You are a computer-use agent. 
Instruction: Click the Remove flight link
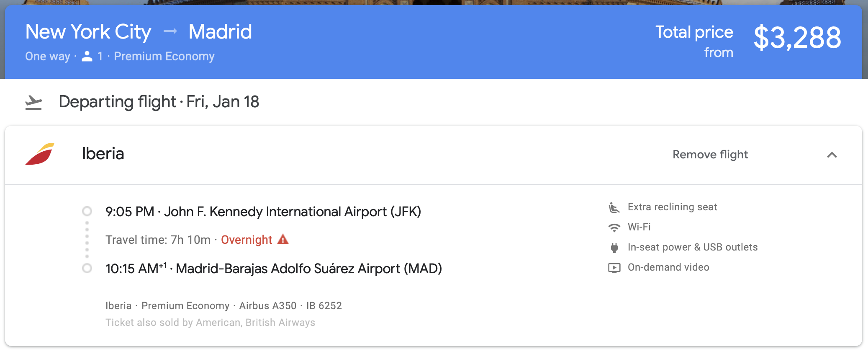point(710,155)
